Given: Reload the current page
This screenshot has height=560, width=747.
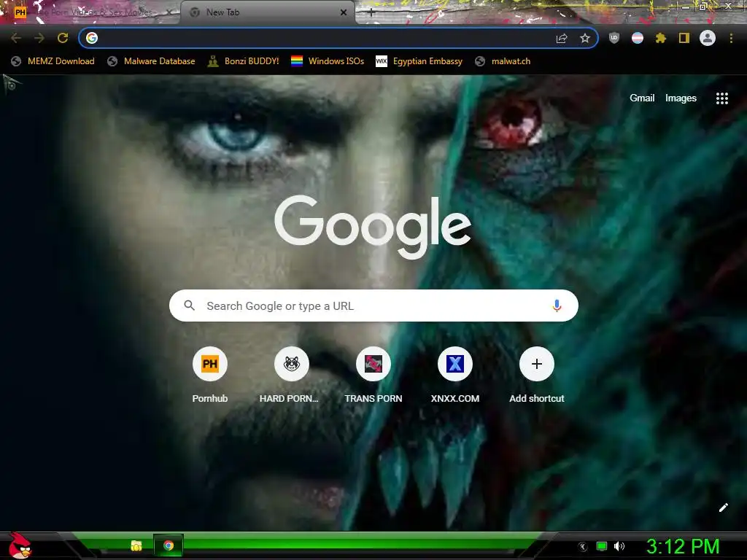Looking at the screenshot, I should tap(63, 38).
